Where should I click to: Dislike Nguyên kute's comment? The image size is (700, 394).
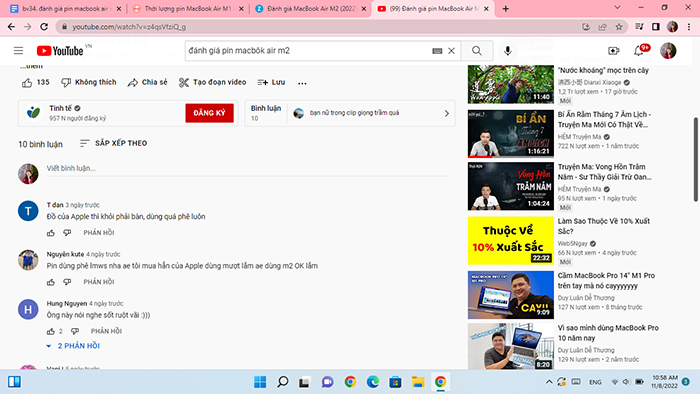coord(67,282)
